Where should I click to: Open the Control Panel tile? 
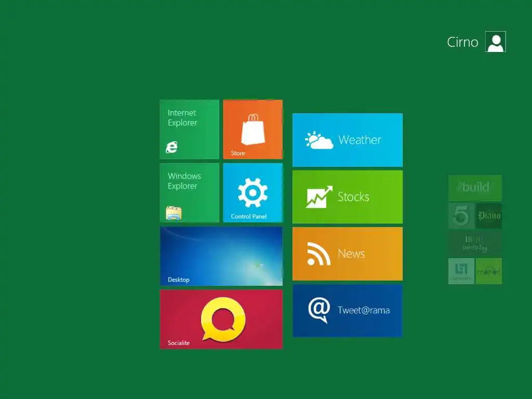253,193
